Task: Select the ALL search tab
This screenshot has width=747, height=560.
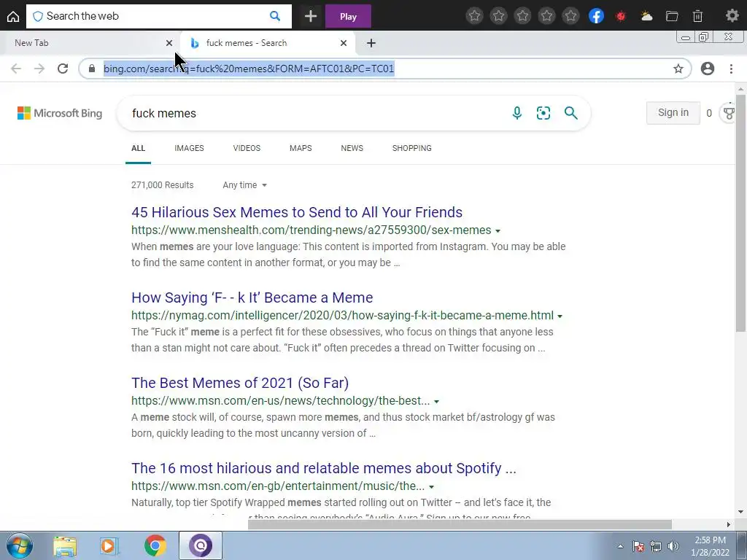Action: [x=138, y=148]
